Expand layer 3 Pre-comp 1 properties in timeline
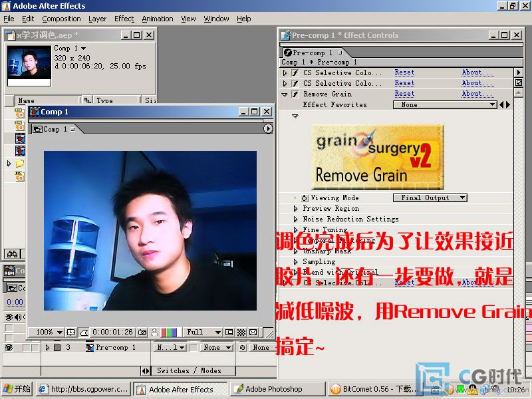 coord(47,347)
